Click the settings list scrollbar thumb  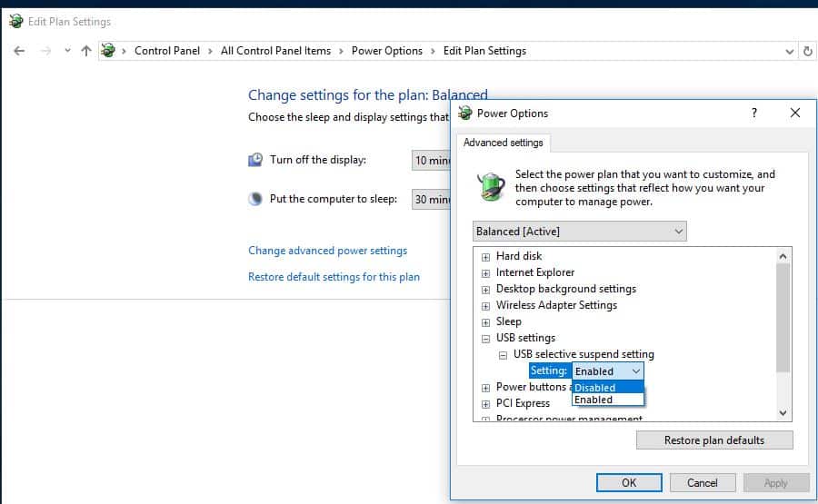pos(783,318)
